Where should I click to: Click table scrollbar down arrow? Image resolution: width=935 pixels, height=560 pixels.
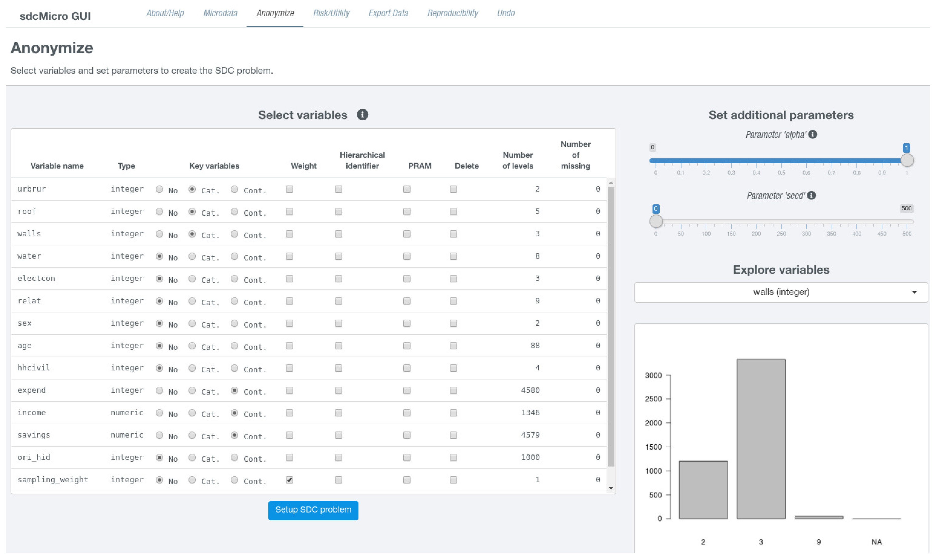click(611, 488)
